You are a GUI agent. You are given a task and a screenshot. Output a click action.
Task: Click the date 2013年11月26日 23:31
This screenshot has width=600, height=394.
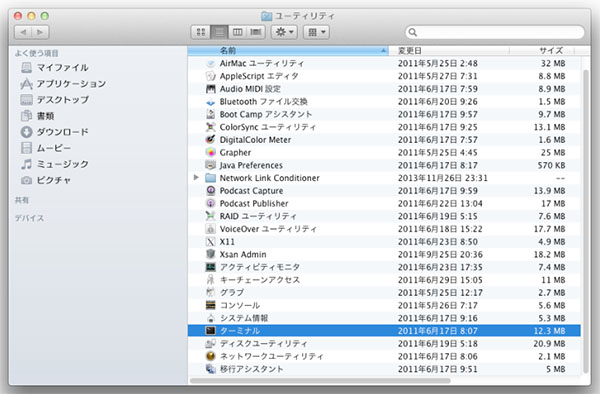pos(443,178)
